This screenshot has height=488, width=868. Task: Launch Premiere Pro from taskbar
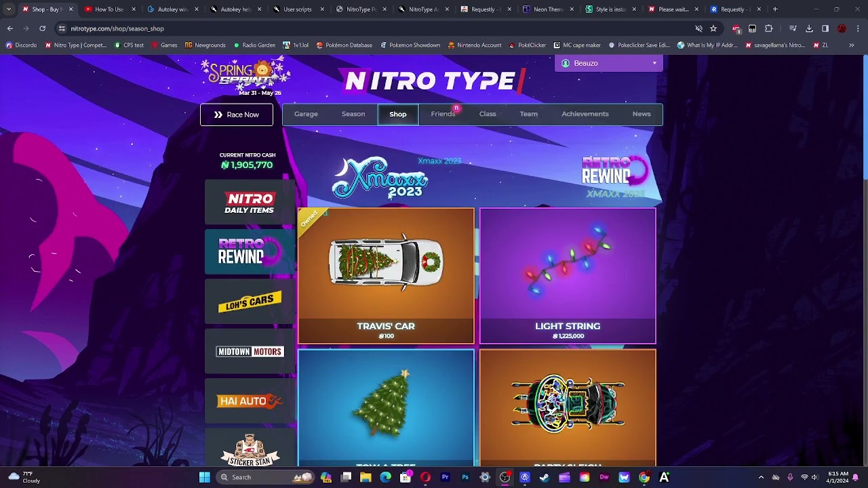[445, 477]
